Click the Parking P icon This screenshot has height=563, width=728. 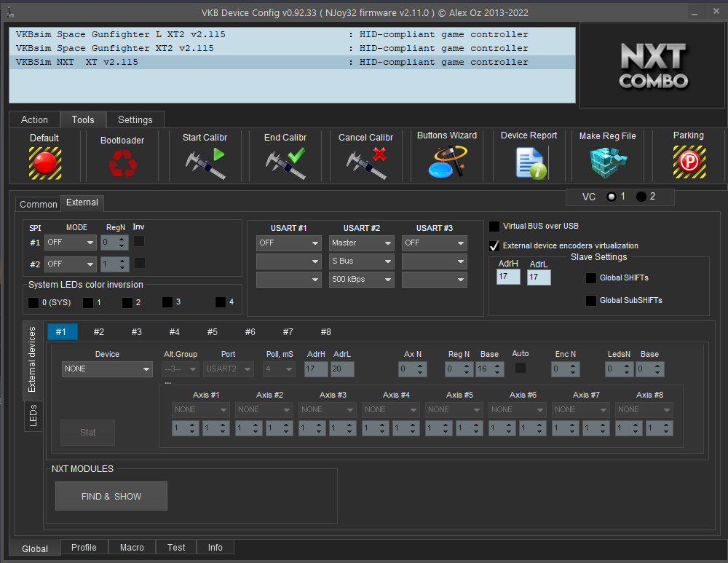pos(689,162)
